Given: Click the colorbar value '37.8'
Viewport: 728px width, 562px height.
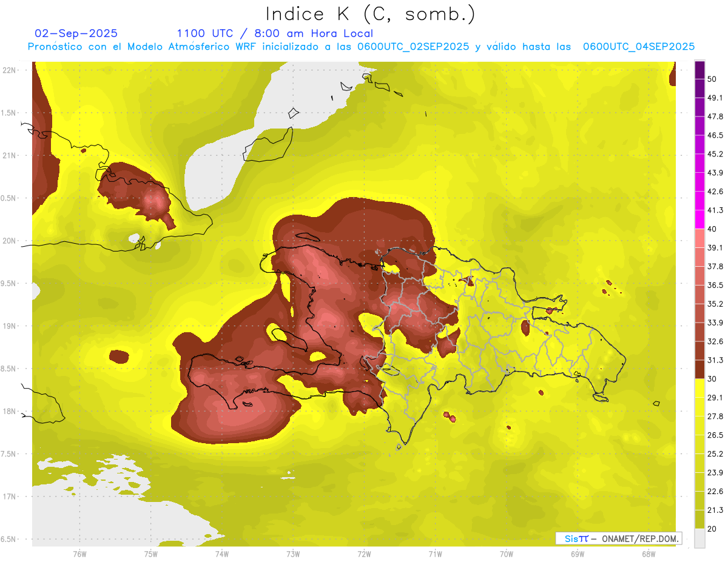Looking at the screenshot, I should (x=715, y=266).
